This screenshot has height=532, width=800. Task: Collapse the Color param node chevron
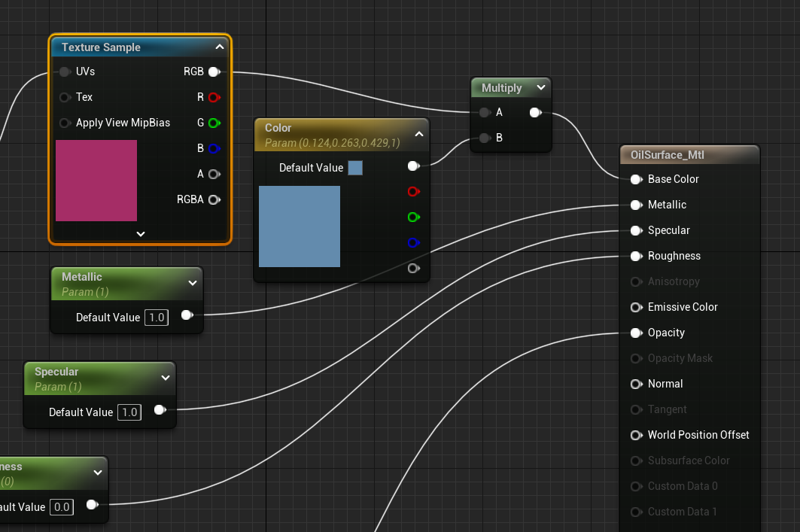419,134
